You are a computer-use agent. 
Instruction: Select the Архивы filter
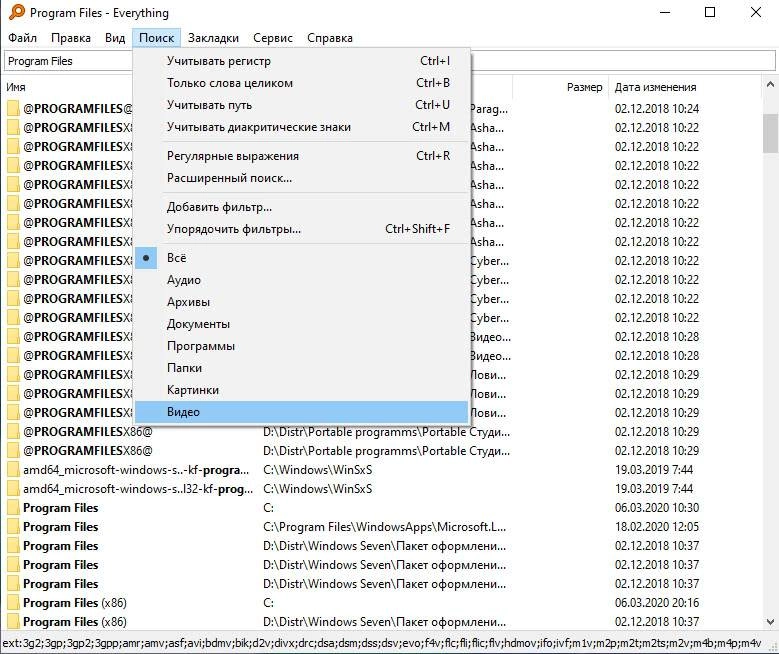[x=302, y=302]
